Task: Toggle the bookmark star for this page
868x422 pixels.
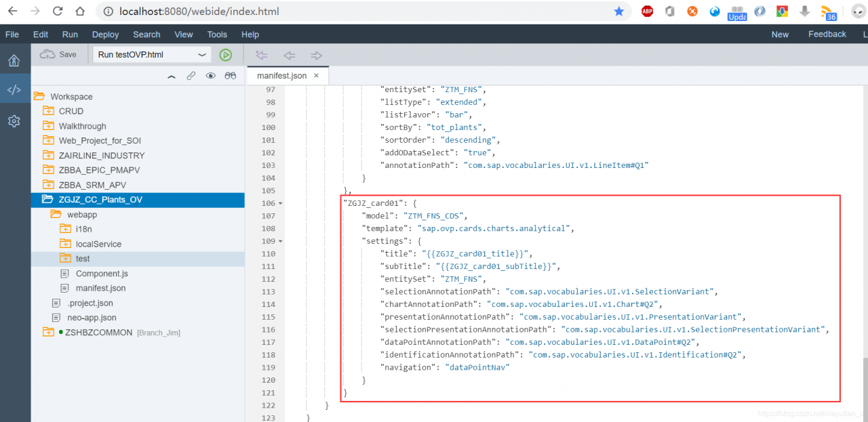Action: 618,12
